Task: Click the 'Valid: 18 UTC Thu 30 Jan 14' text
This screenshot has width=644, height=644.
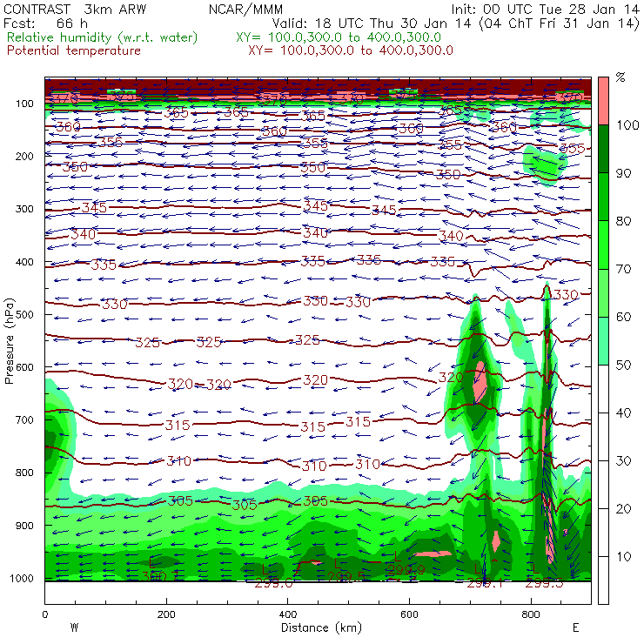Action: 372,23
